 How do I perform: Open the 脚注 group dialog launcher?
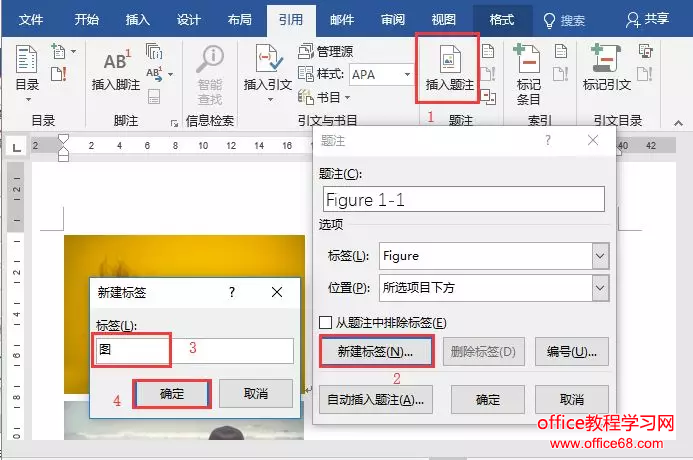click(175, 124)
